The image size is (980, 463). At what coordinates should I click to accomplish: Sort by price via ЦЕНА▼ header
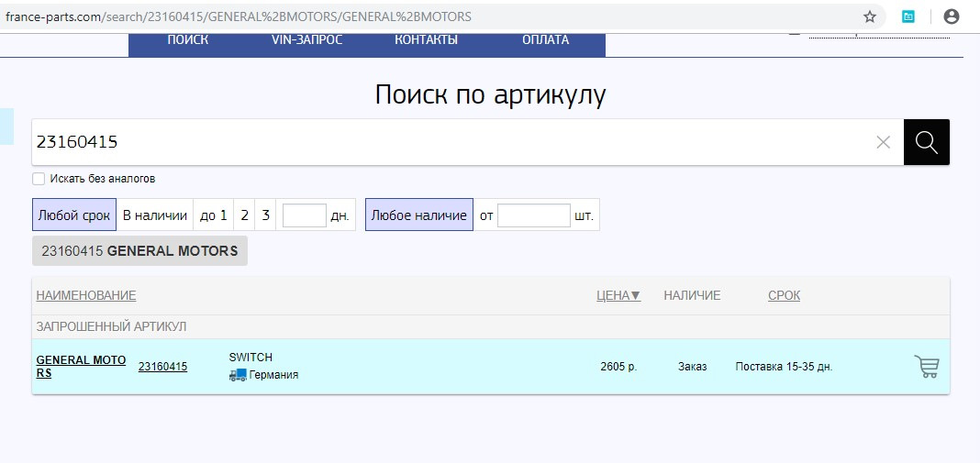[618, 295]
